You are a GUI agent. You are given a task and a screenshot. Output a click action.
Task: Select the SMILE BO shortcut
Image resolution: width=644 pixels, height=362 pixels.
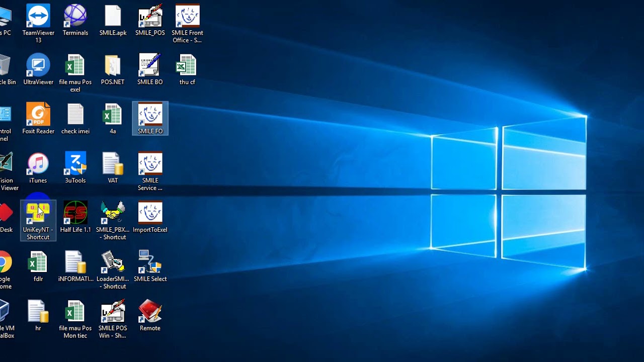click(x=150, y=69)
